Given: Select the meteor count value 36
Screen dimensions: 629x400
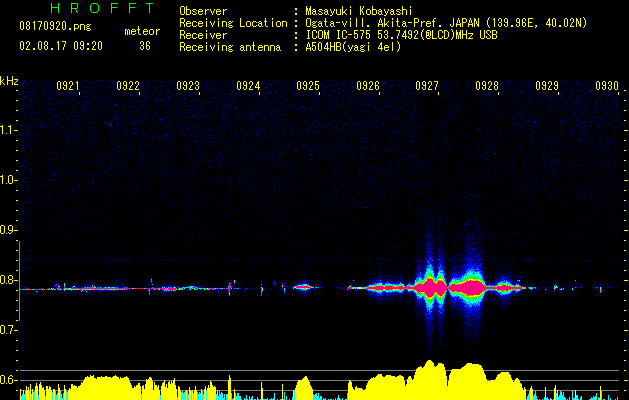Looking at the screenshot, I should pyautogui.click(x=145, y=46).
